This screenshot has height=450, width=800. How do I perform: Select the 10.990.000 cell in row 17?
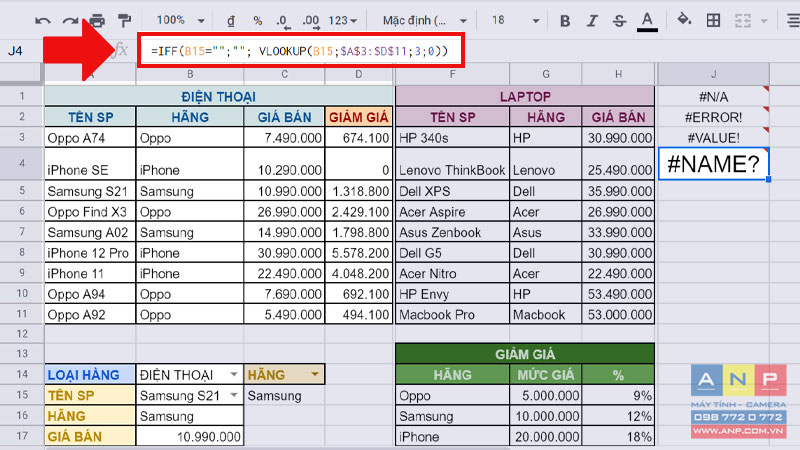click(189, 437)
